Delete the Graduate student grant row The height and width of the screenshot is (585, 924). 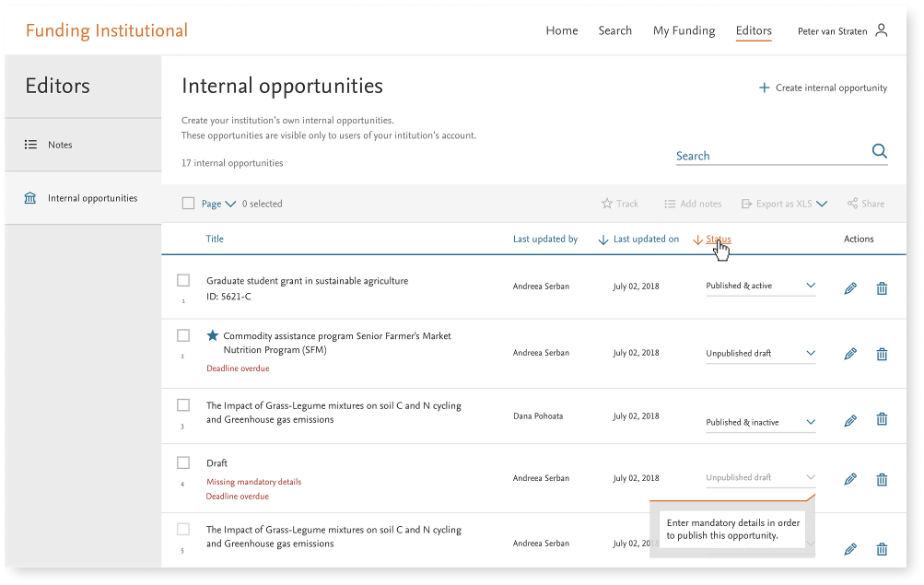(882, 288)
